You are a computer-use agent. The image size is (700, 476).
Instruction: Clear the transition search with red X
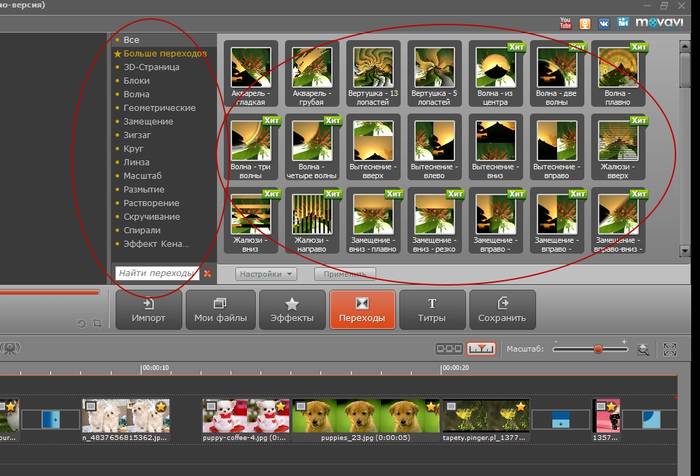click(x=207, y=273)
